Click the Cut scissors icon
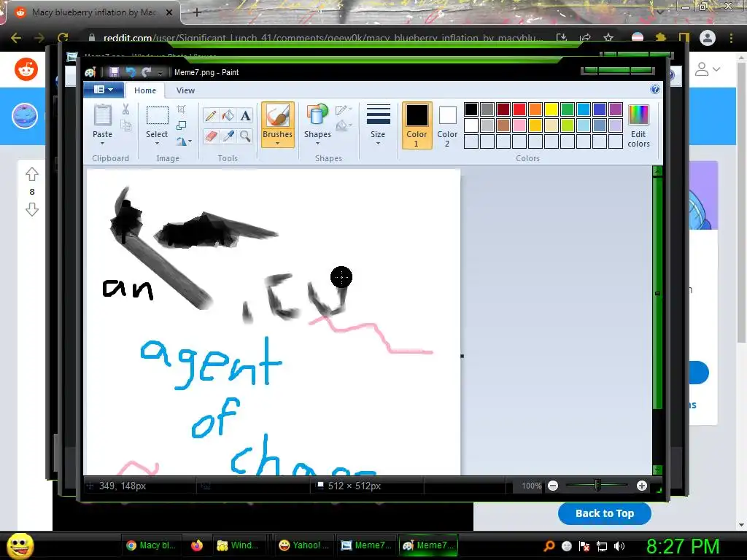 [x=125, y=109]
